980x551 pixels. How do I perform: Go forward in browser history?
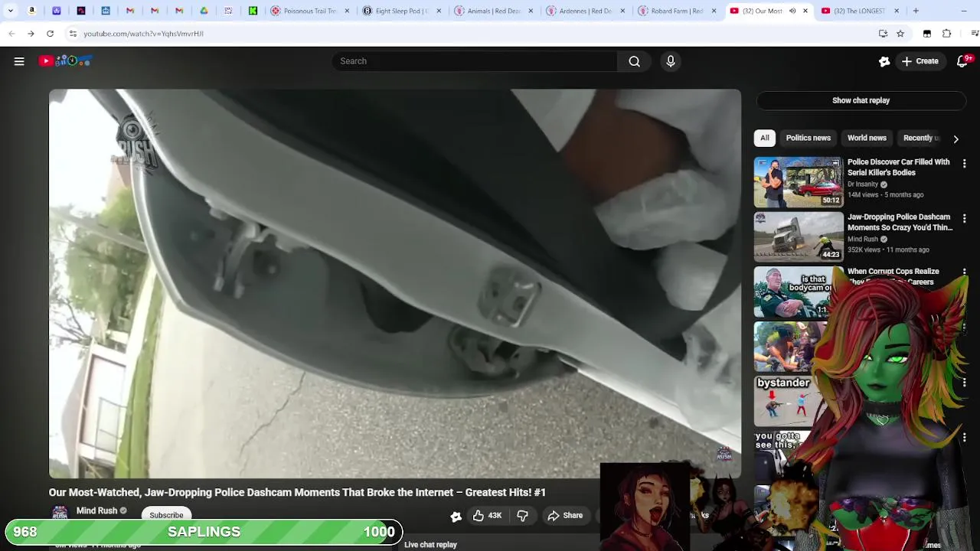[31, 34]
